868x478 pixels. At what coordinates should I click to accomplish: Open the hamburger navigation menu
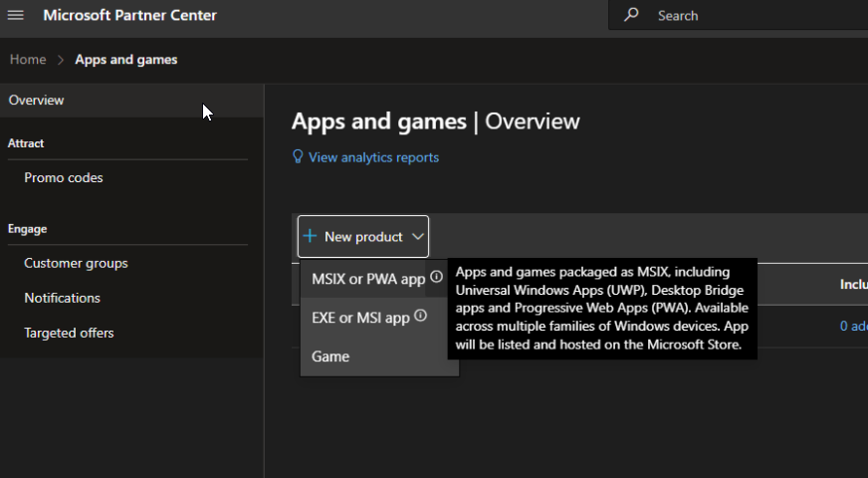(x=16, y=15)
